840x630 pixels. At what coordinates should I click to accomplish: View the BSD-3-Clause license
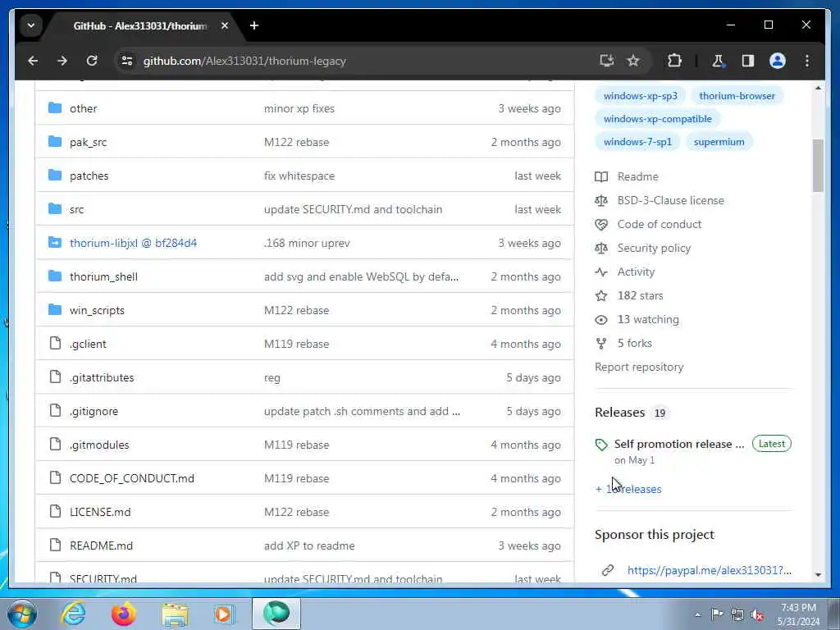pos(670,200)
